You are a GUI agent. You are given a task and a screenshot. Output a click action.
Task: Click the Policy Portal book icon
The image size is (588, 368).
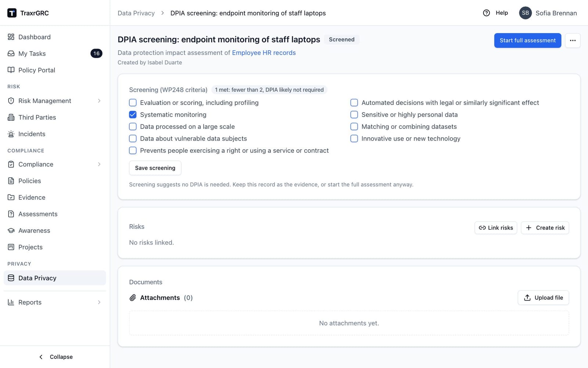(x=11, y=70)
